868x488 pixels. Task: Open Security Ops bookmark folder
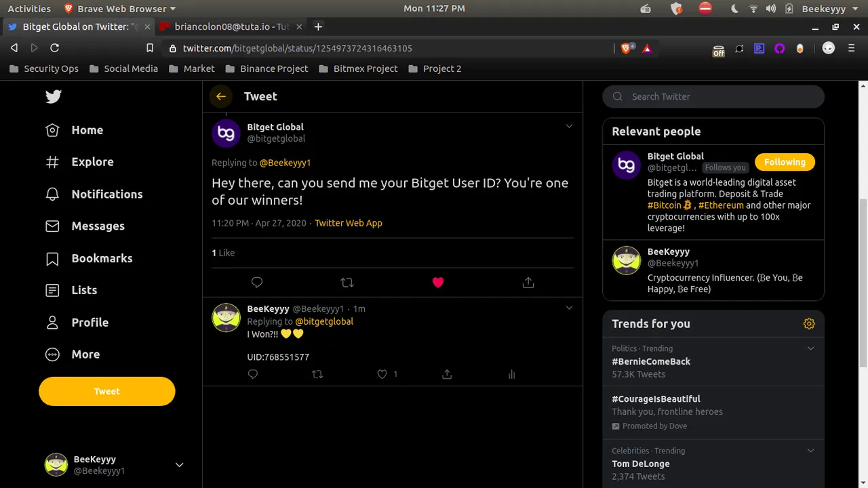pos(44,68)
